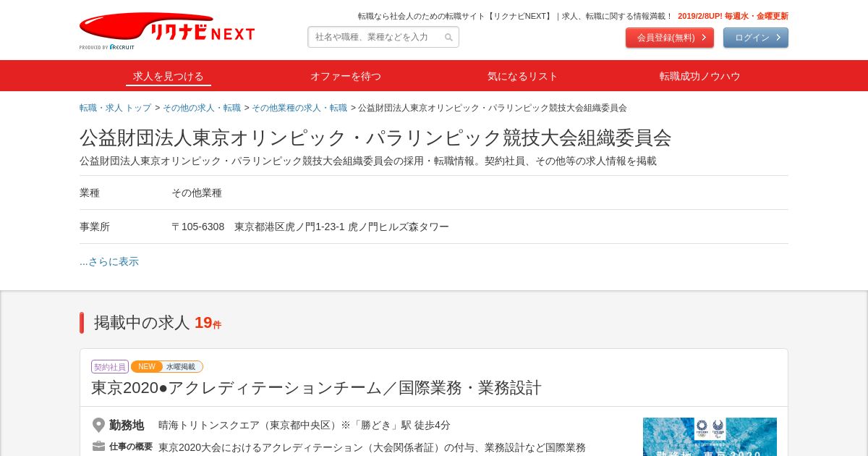
Task: Open the 気になるリスト menu tab
Action: [x=523, y=76]
